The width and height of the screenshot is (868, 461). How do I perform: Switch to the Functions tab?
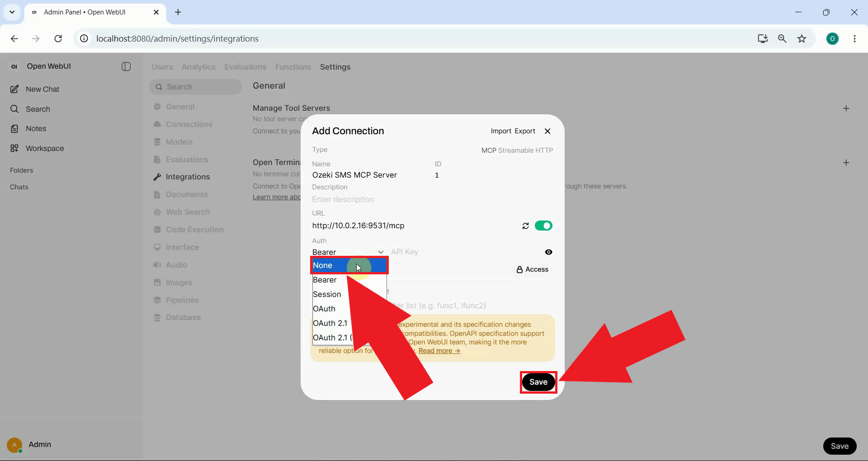(x=293, y=67)
